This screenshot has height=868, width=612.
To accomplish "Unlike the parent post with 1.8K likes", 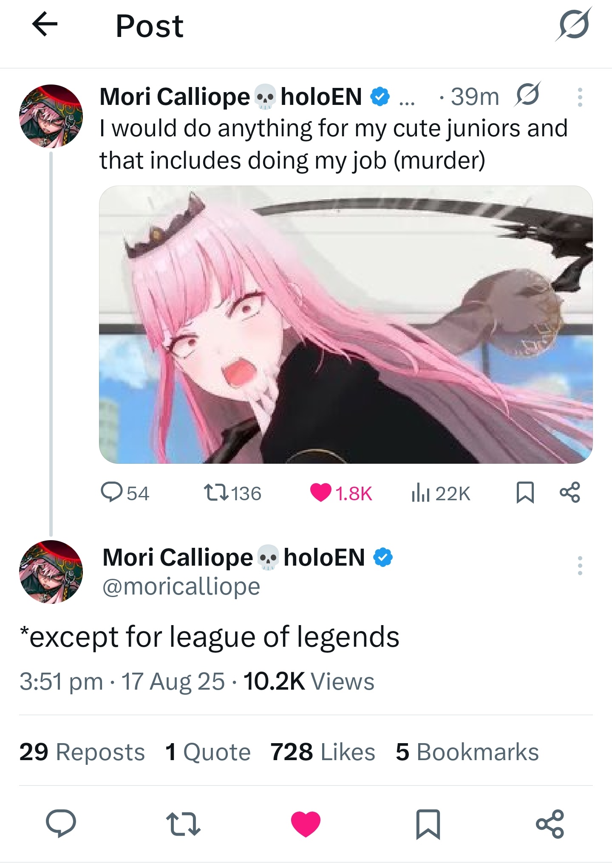I will point(341,493).
